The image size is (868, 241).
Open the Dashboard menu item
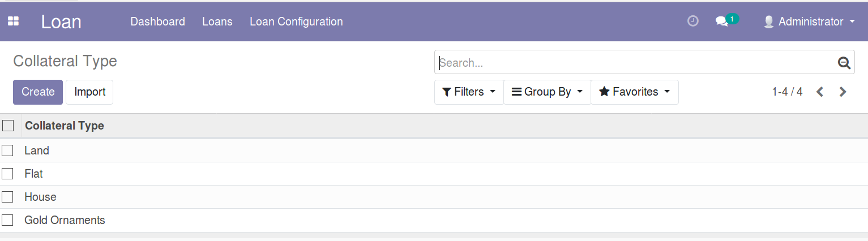(x=157, y=21)
